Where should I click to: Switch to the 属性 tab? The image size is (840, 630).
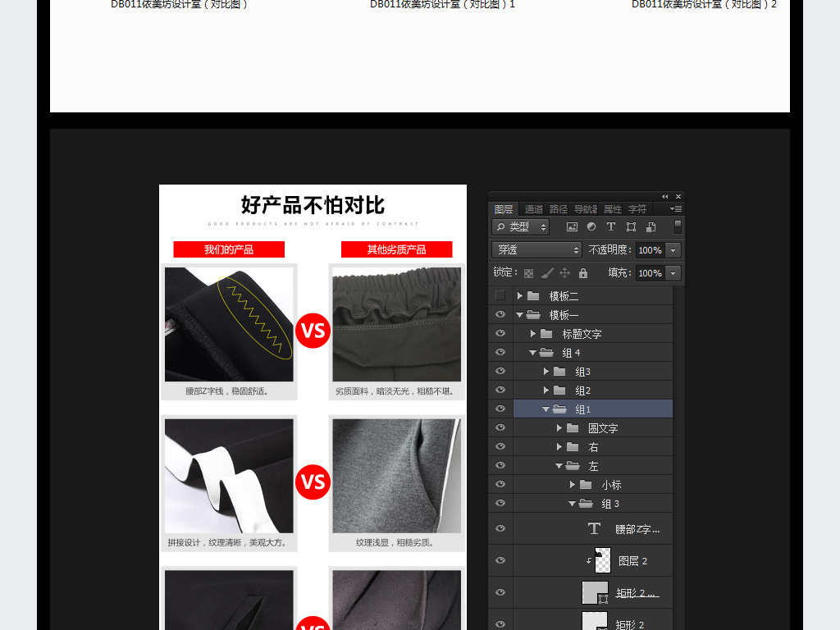tap(613, 209)
